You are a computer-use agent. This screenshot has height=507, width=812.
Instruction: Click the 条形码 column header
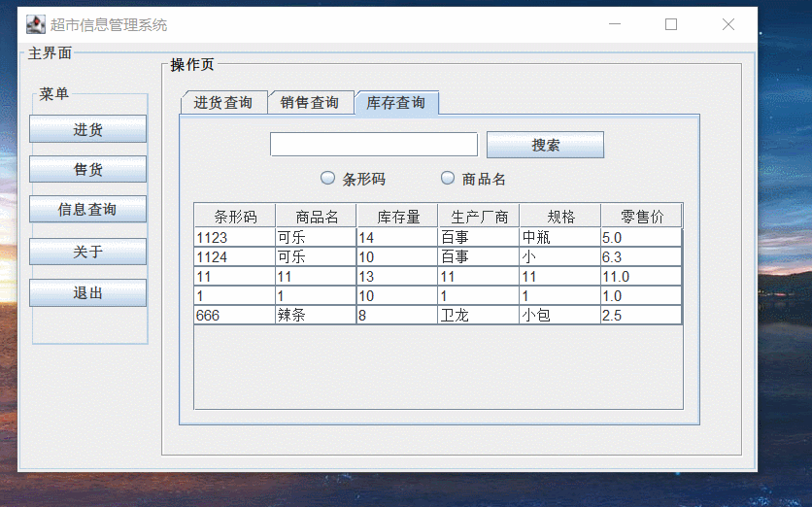coord(235,216)
